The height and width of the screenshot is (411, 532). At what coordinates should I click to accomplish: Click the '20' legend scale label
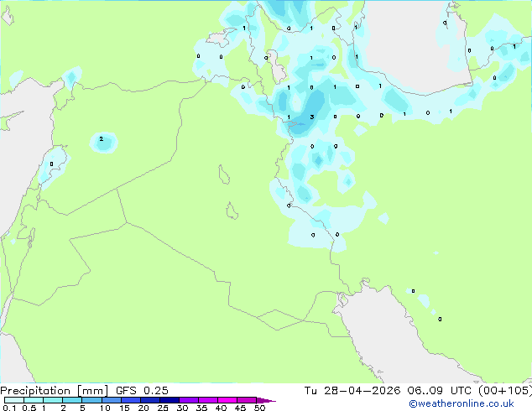point(143,408)
